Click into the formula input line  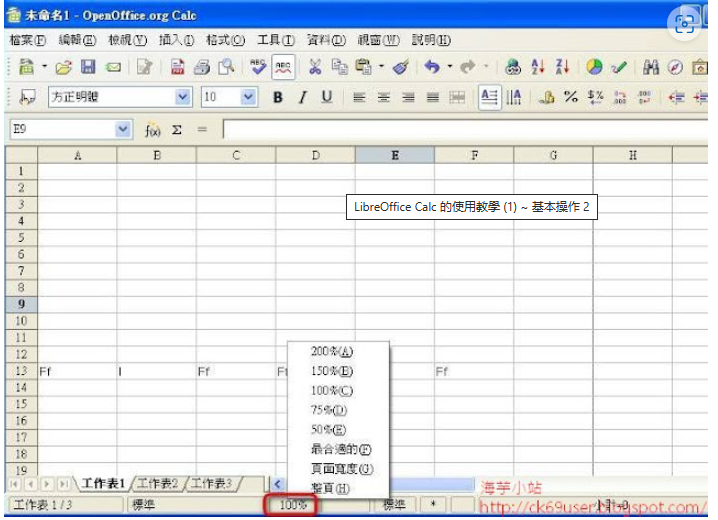coord(465,130)
